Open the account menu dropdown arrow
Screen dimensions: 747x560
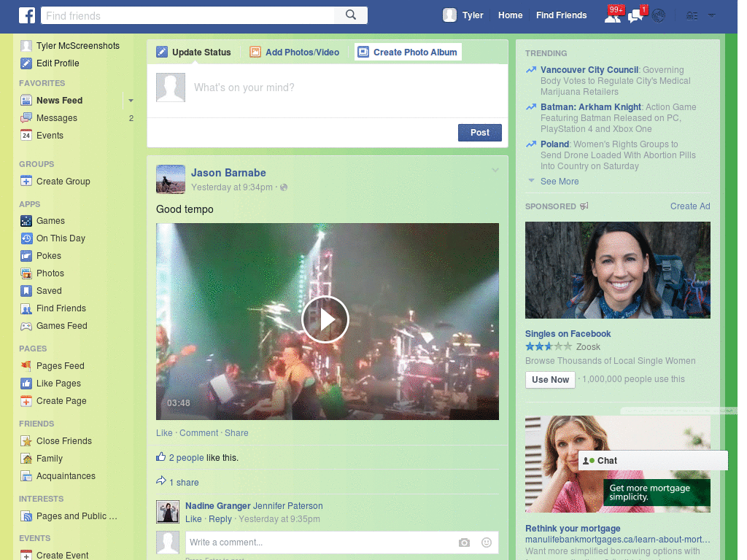pos(712,15)
